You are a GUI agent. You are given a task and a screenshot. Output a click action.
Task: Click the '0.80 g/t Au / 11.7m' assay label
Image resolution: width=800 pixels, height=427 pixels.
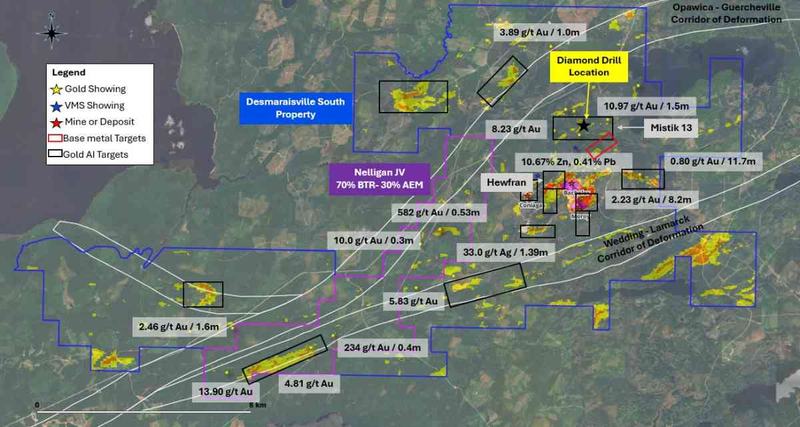pyautogui.click(x=712, y=161)
